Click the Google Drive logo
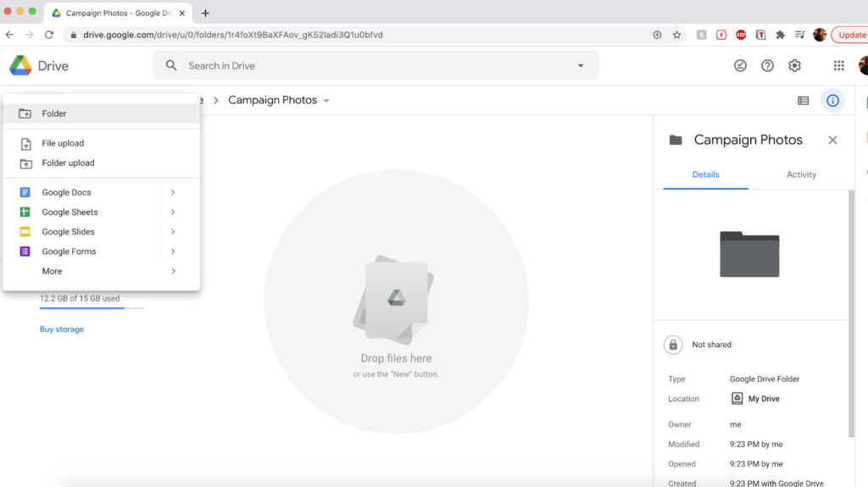 20,65
